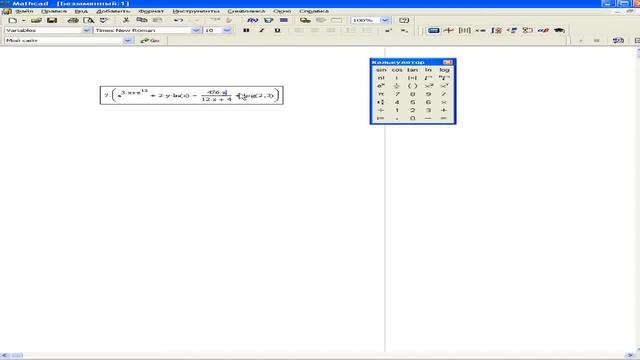Open the Greek symbols palette icon
Image resolution: width=640 pixels, height=360 pixels.
pyautogui.click(x=543, y=30)
